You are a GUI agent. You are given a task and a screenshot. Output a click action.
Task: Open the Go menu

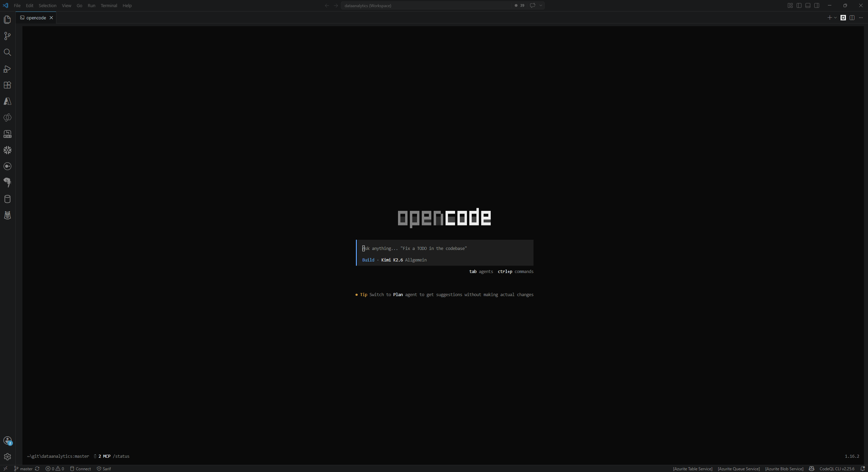tap(79, 5)
